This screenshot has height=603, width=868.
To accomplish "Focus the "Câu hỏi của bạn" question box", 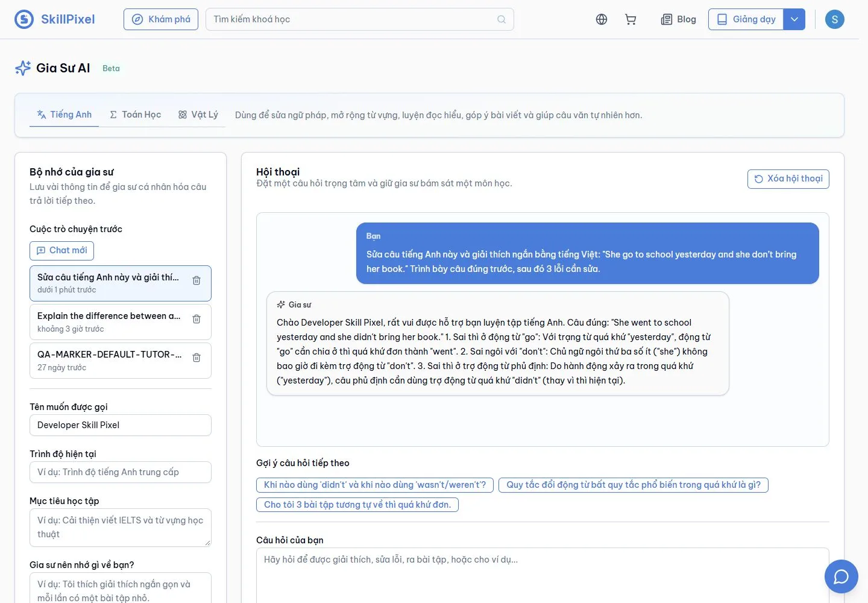I will coord(542,575).
